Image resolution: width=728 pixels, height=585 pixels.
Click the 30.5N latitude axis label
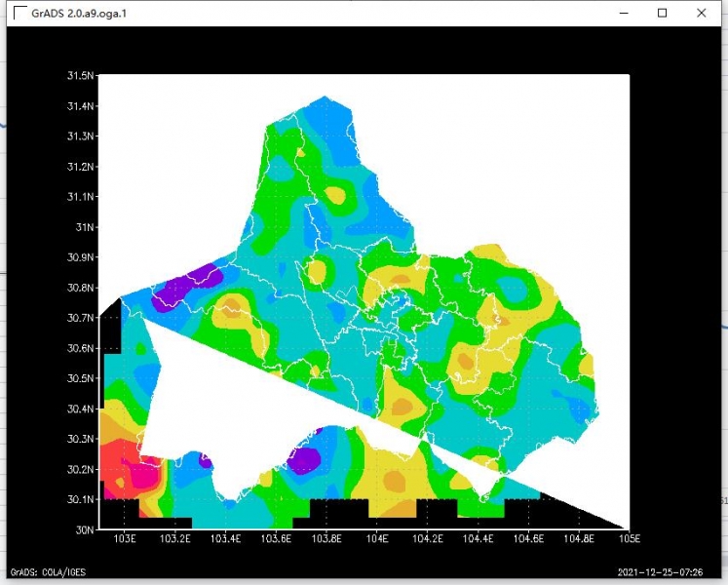point(80,378)
